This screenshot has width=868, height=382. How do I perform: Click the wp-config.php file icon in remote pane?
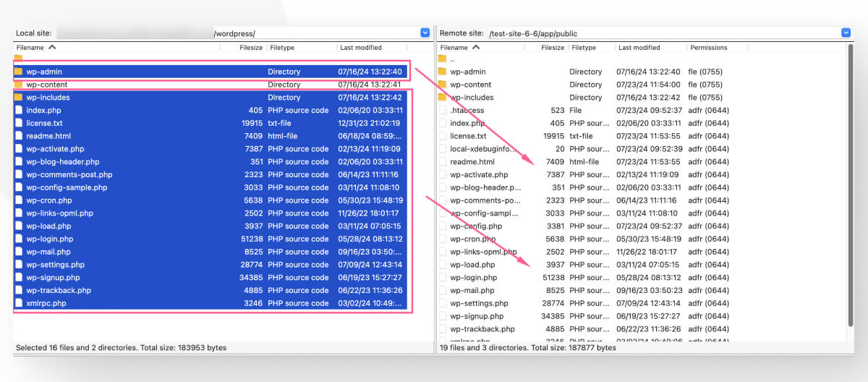pos(442,226)
